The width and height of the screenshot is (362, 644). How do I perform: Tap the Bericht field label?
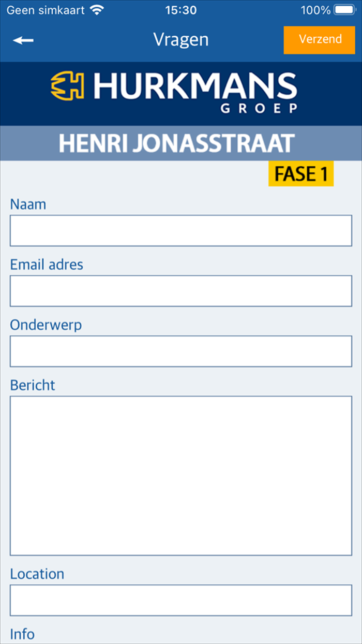tap(33, 385)
